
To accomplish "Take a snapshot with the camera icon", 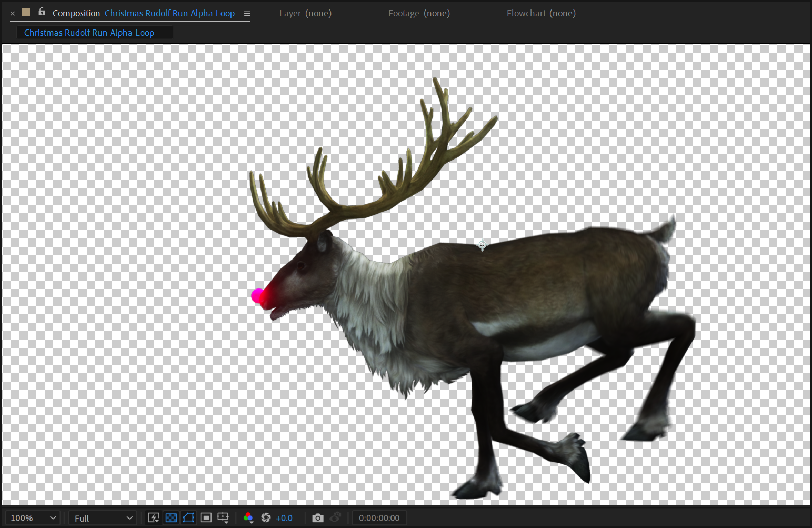I will click(x=317, y=518).
